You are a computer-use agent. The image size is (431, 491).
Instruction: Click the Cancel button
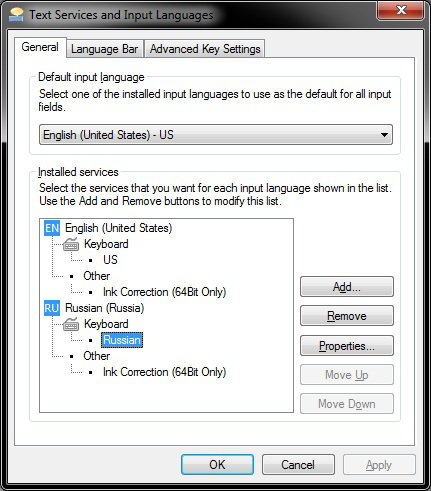[x=298, y=465]
